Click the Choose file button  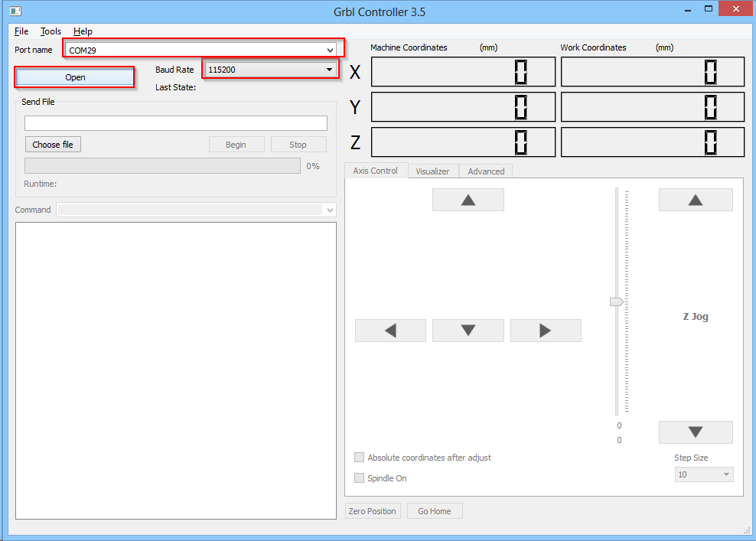click(x=52, y=144)
